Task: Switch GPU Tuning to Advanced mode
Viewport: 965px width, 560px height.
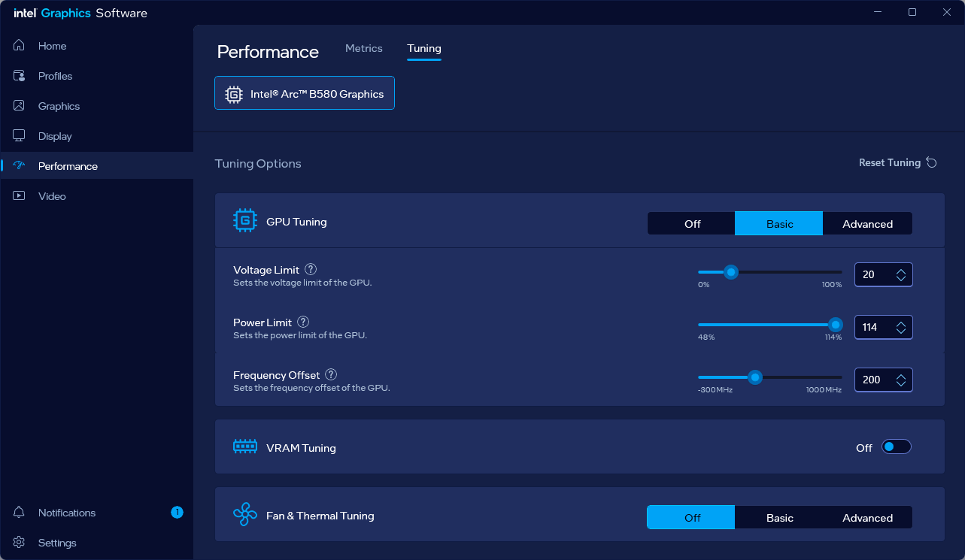Action: 867,224
